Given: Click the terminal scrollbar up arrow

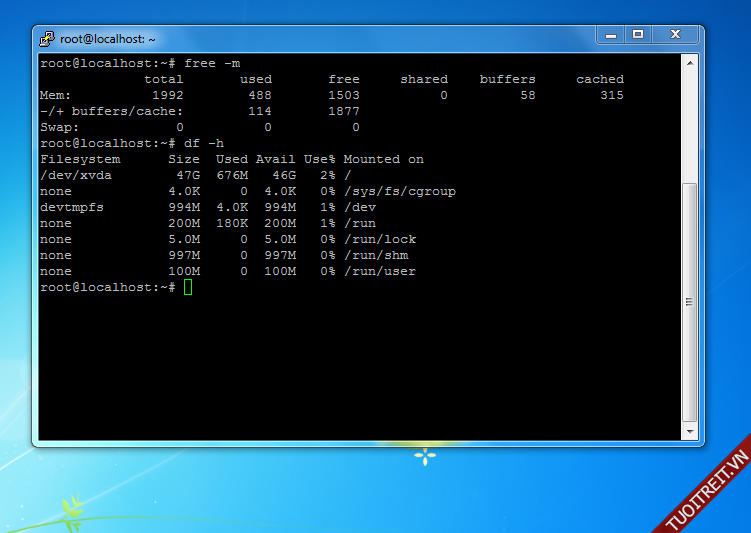Looking at the screenshot, I should pos(689,62).
